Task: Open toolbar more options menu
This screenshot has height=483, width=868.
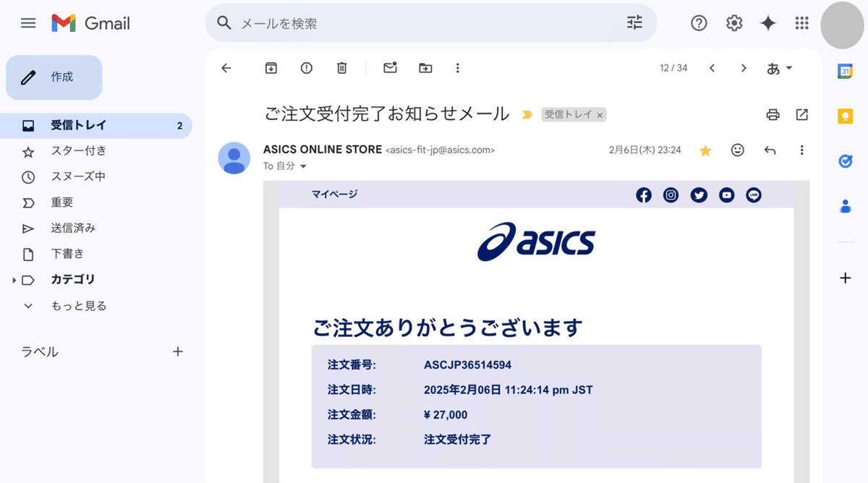Action: [457, 68]
